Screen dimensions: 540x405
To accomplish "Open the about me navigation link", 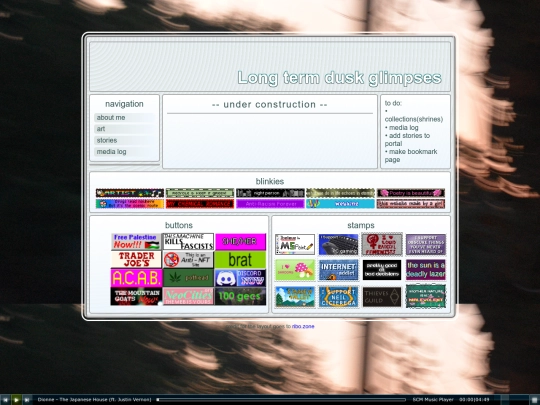I will point(124,117).
